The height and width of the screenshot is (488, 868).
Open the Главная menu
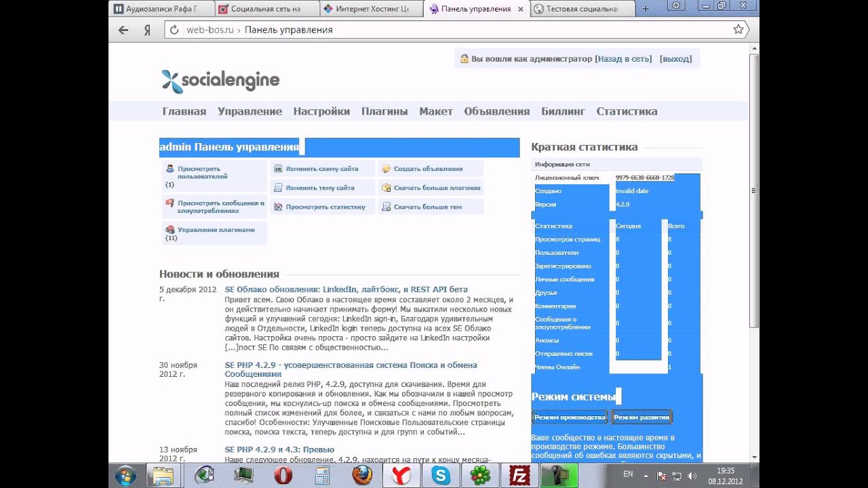184,111
